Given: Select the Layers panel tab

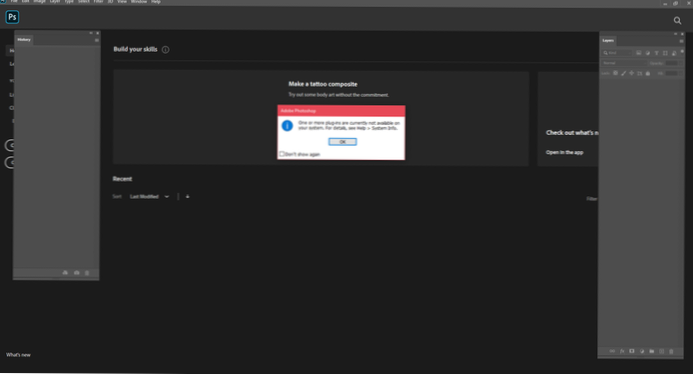Looking at the screenshot, I should [x=608, y=40].
